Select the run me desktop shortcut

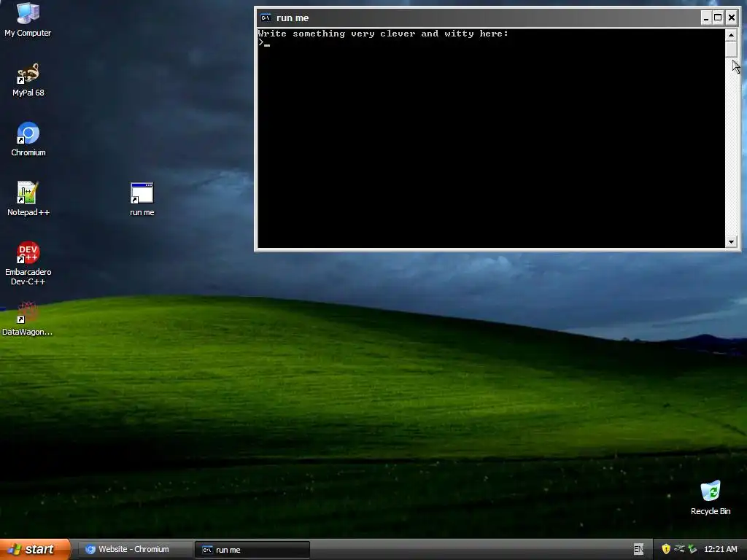142,199
